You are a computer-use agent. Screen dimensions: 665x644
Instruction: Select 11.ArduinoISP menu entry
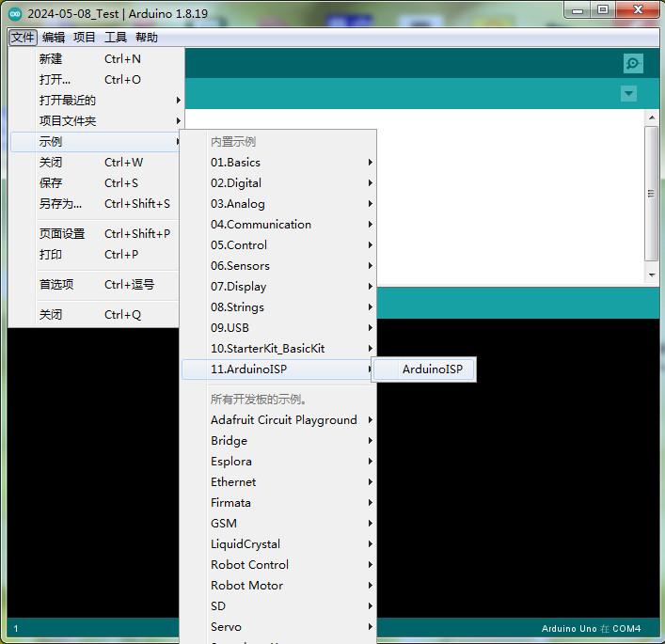[x=278, y=369]
